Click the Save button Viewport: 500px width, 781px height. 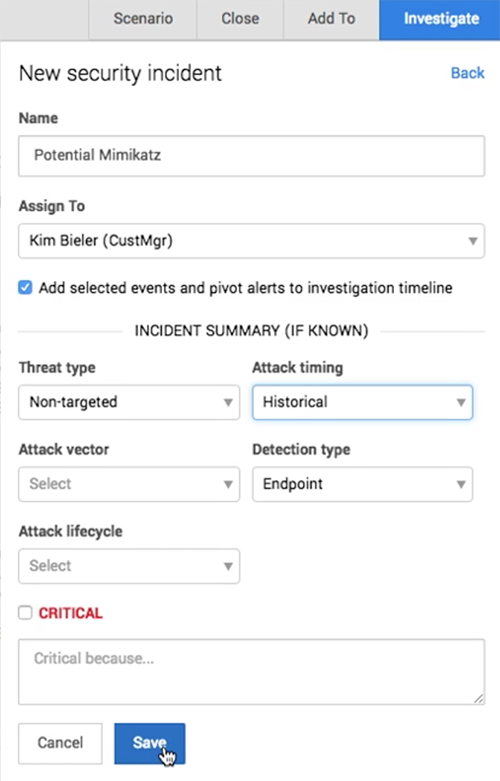[x=149, y=743]
